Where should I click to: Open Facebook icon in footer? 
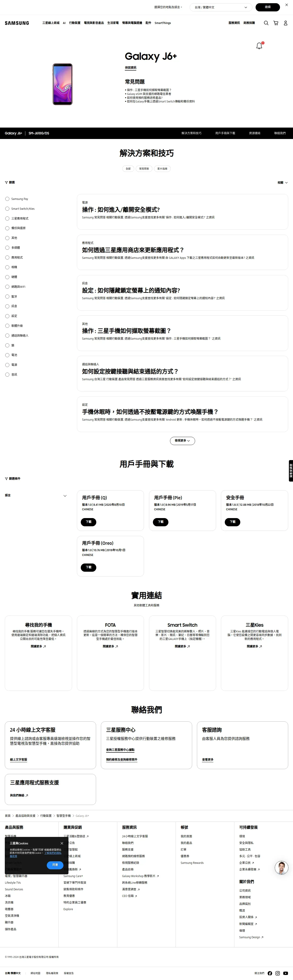click(270, 973)
